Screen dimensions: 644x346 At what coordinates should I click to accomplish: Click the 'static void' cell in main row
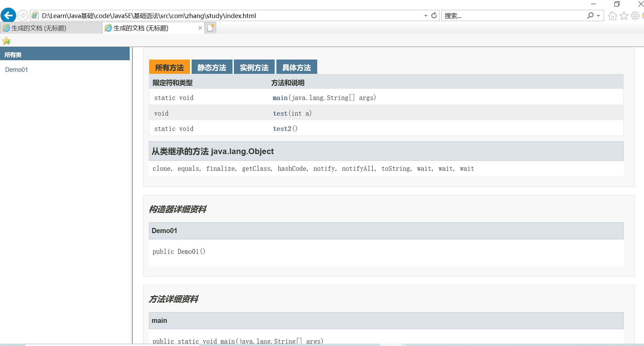pos(174,98)
